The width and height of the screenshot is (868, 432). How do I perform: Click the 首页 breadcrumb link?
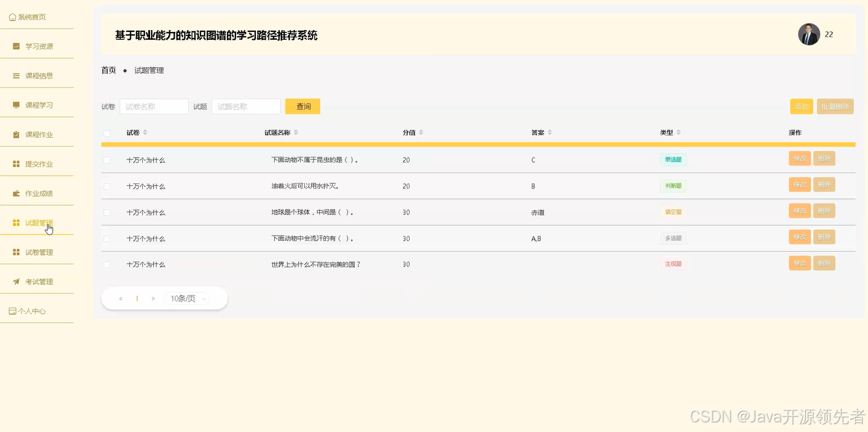[x=108, y=70]
